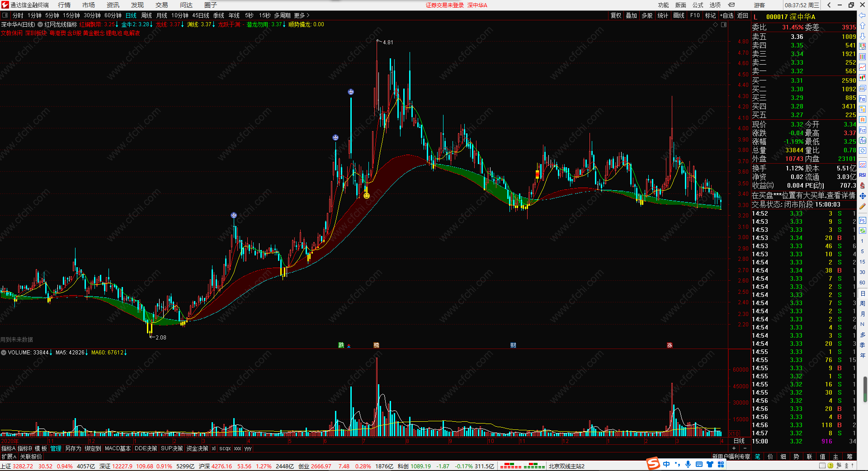Click the 榜 event marker below the chart
868x471 pixels.
pyautogui.click(x=376, y=345)
